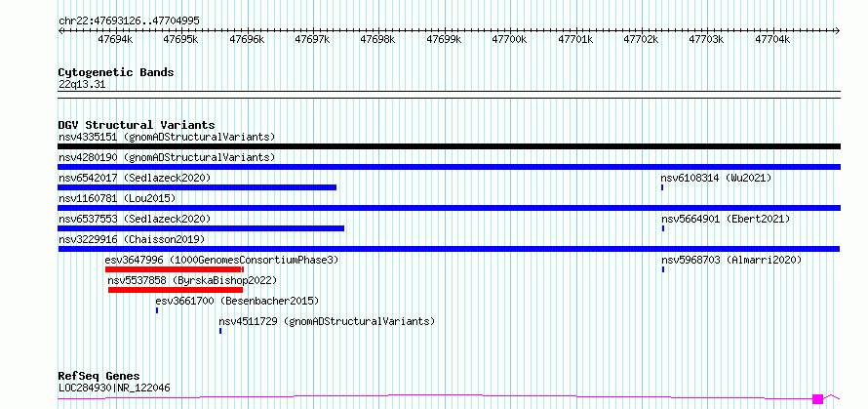The width and height of the screenshot is (868, 409).
Task: Open the nsv5664901 (Ebert2021) label
Action: [726, 219]
